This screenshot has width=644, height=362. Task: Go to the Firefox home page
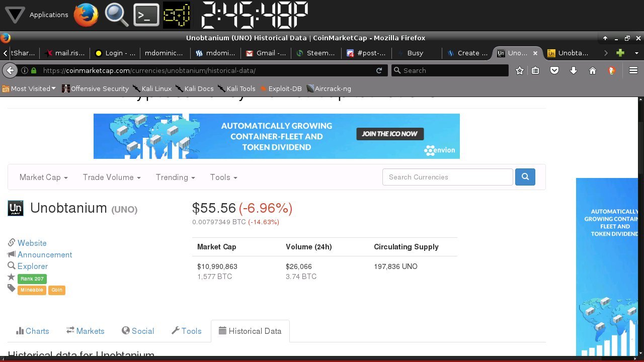click(x=593, y=70)
